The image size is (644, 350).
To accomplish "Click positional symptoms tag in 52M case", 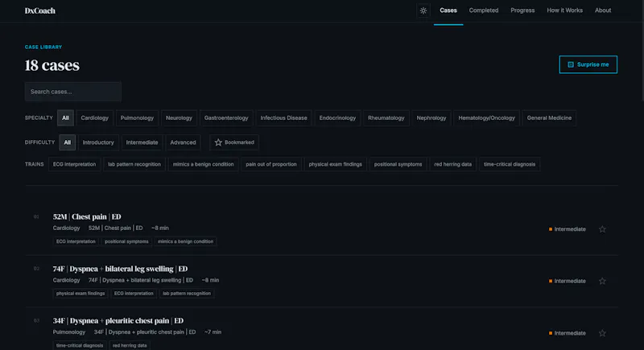I will (x=126, y=241).
